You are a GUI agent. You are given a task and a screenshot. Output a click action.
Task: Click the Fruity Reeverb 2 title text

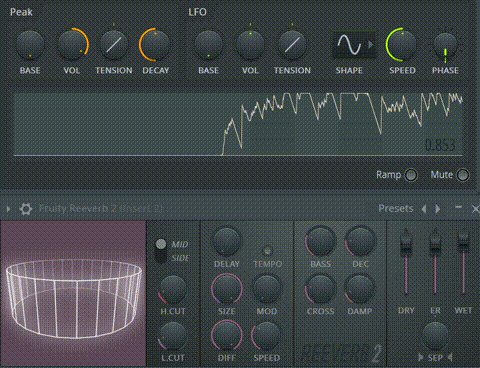click(x=100, y=209)
